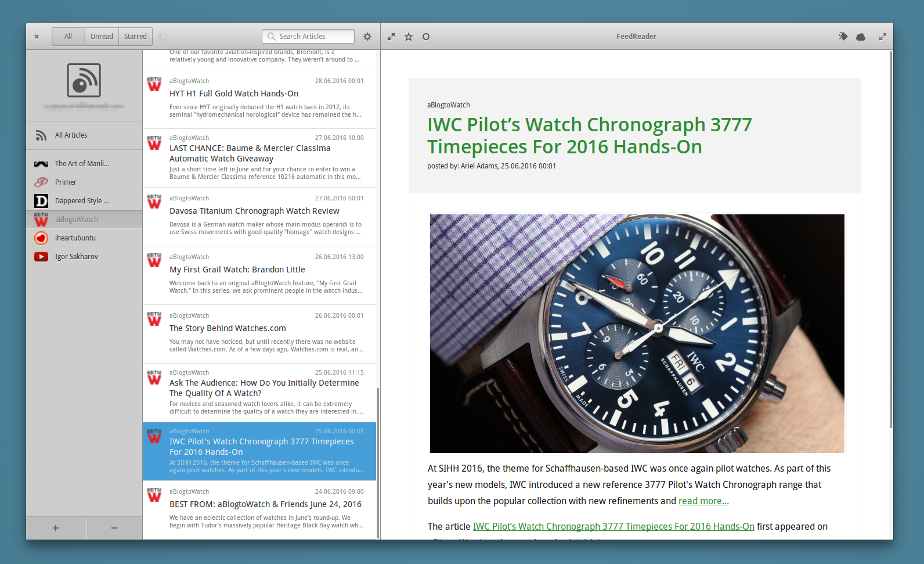924x564 pixels.
Task: Open The Art of Manliness feed
Action: [x=84, y=163]
